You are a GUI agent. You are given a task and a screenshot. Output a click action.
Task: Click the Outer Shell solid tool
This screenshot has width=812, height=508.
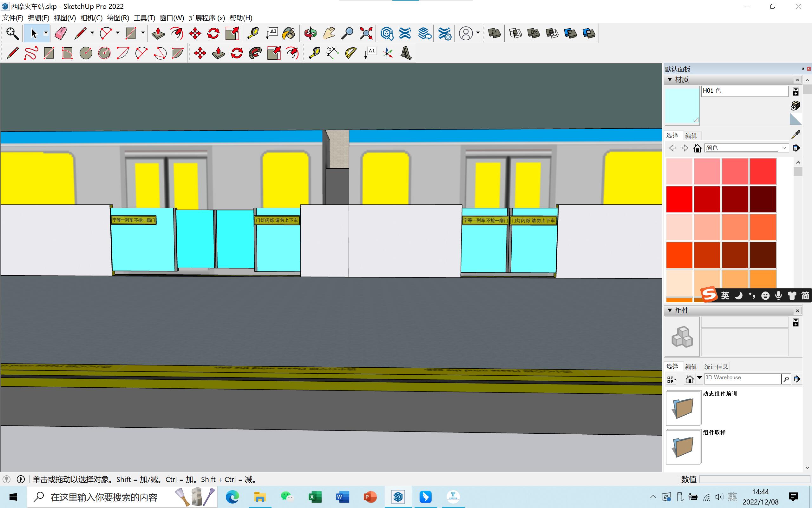tap(494, 33)
